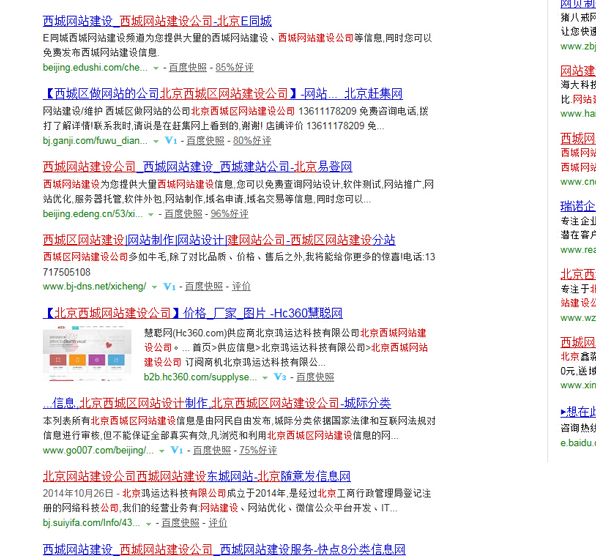This screenshot has width=596, height=560.
Task: Click the green URL beijing.edeng.cn/53/xi...
Action: click(93, 214)
